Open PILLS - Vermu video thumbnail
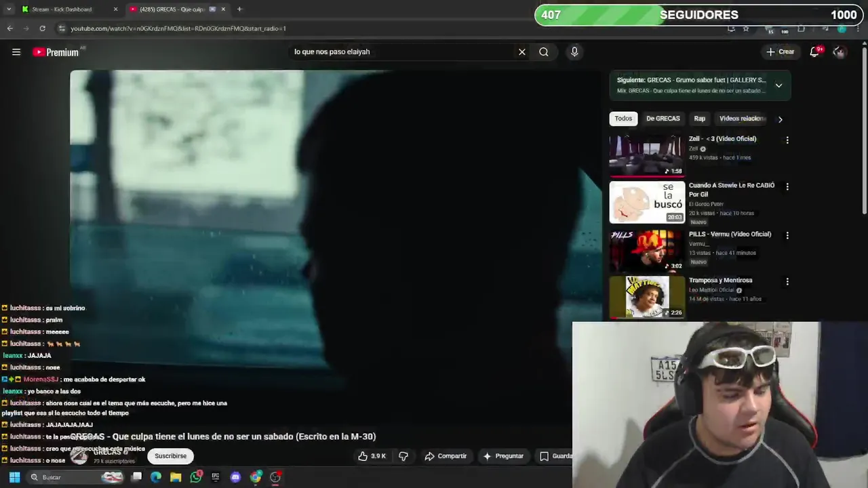868x488 pixels. [x=647, y=250]
